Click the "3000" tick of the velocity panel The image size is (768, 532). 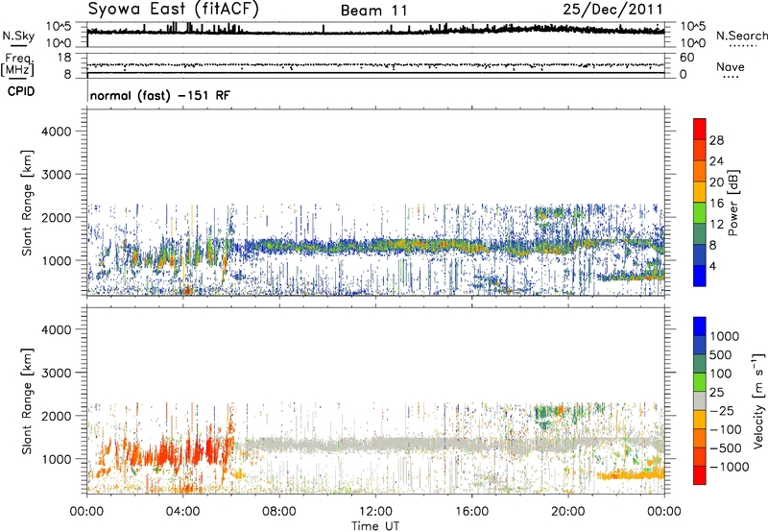(x=56, y=373)
